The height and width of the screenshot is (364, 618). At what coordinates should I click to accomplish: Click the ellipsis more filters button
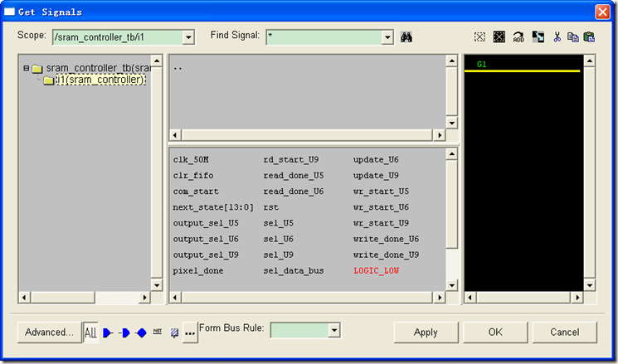[x=190, y=332]
